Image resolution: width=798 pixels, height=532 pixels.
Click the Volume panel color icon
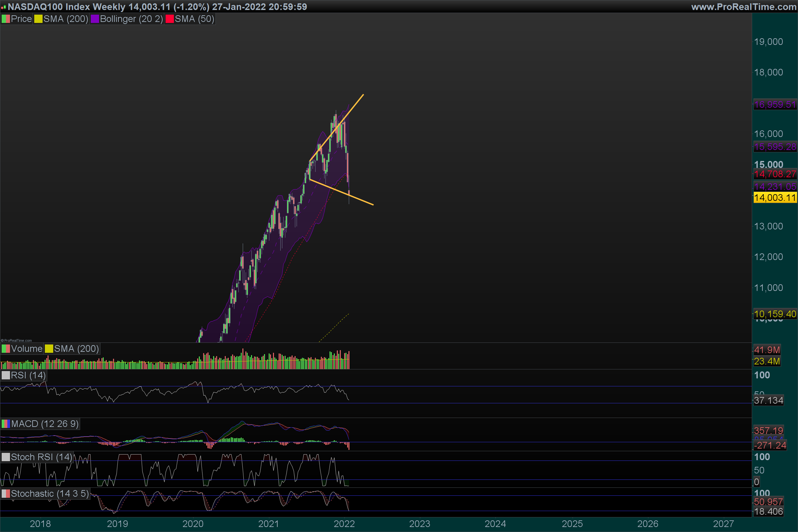click(6, 349)
